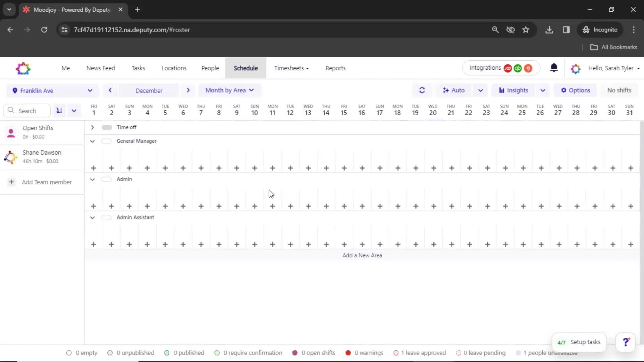
Task: Click the Search input field
Action: click(x=28, y=110)
